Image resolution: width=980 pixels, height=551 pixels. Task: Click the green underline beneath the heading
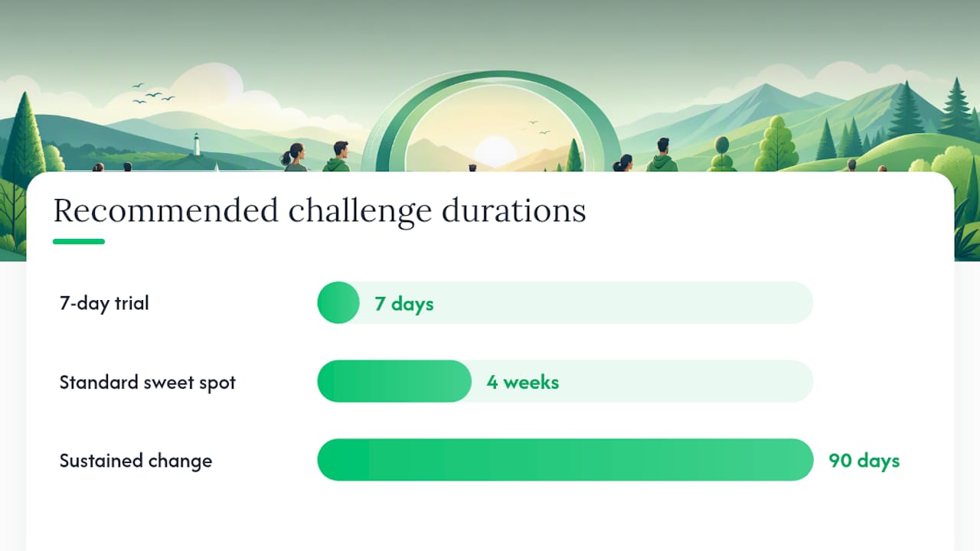(79, 242)
